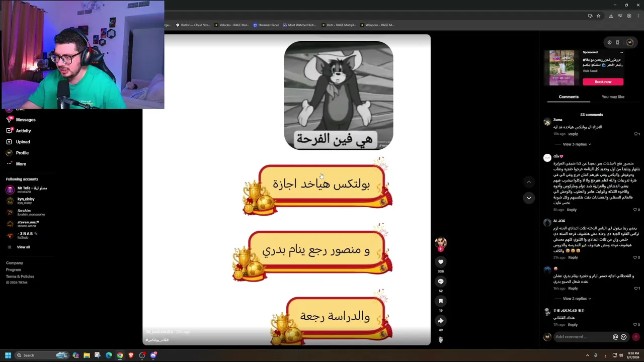Open the Vehicles - RAGE Multiplayer bookmark

232,25
